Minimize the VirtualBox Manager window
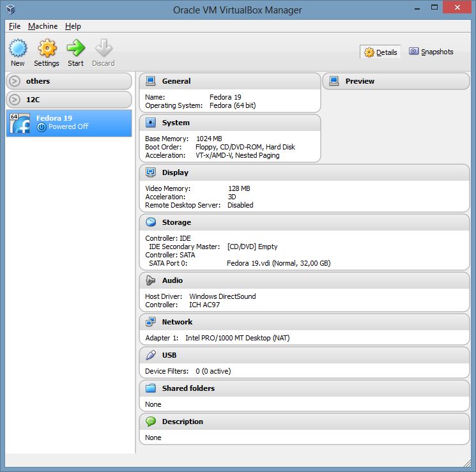 (x=417, y=8)
